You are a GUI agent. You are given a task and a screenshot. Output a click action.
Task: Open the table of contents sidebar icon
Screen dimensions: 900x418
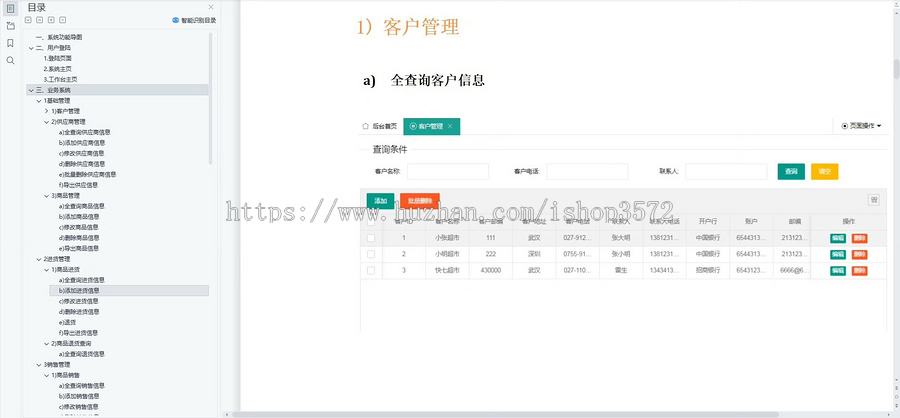tap(10, 8)
